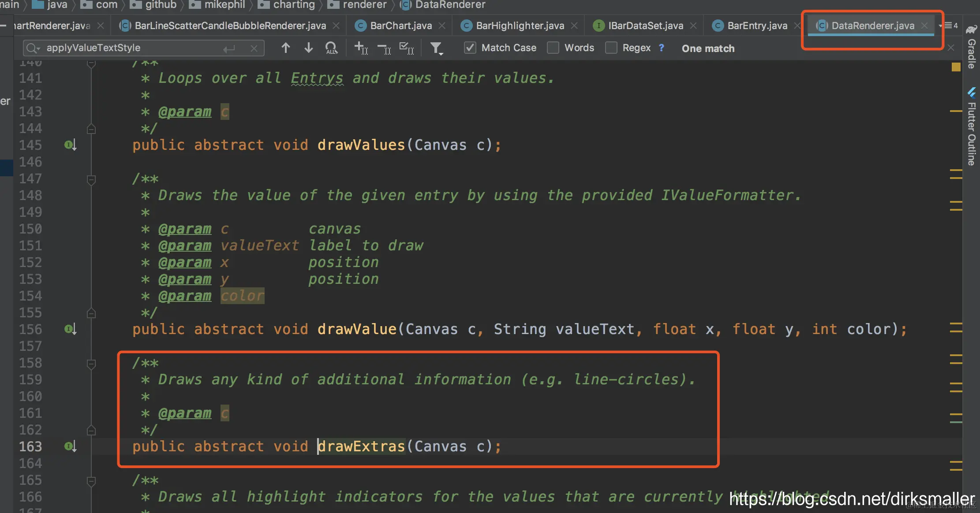Screen dimensions: 980x513
Task: Open the search filter funnel icon
Action: [x=436, y=48]
